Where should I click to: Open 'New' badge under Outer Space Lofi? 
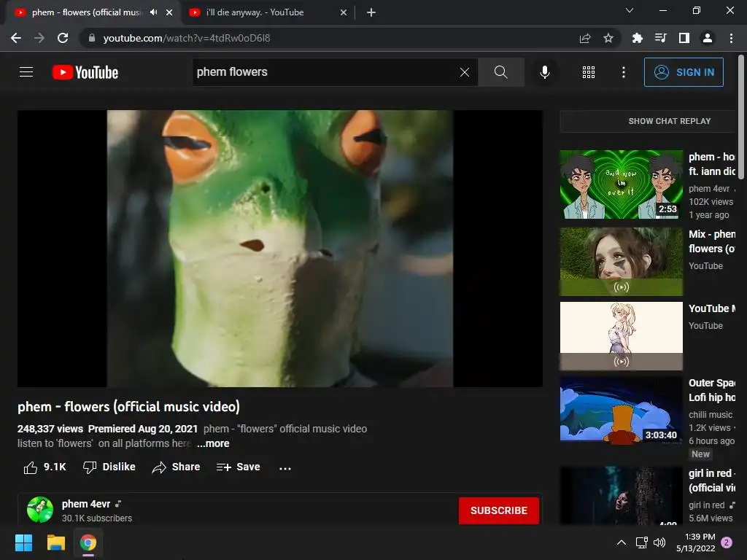700,454
